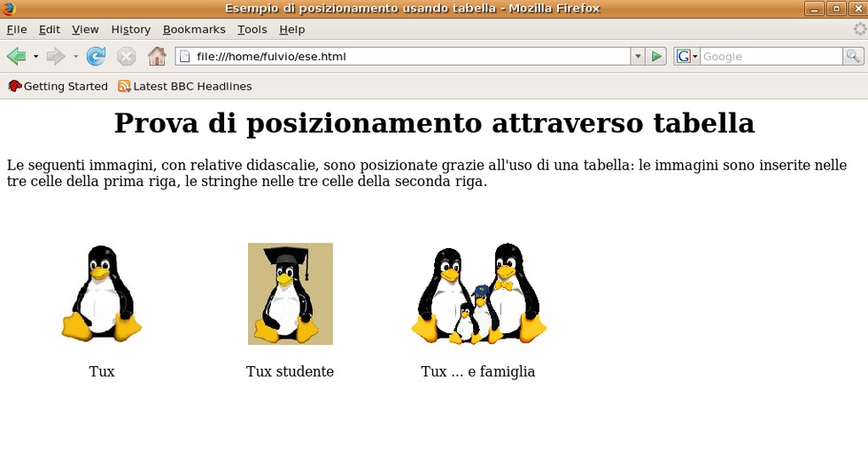The image size is (868, 452).
Task: Open the Getting Started bookmark
Action: (58, 87)
